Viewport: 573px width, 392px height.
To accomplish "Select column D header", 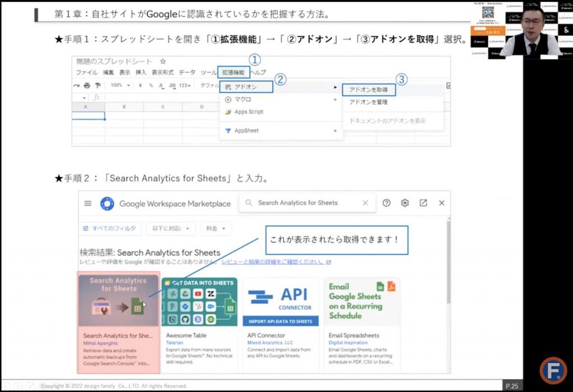I will (x=201, y=107).
